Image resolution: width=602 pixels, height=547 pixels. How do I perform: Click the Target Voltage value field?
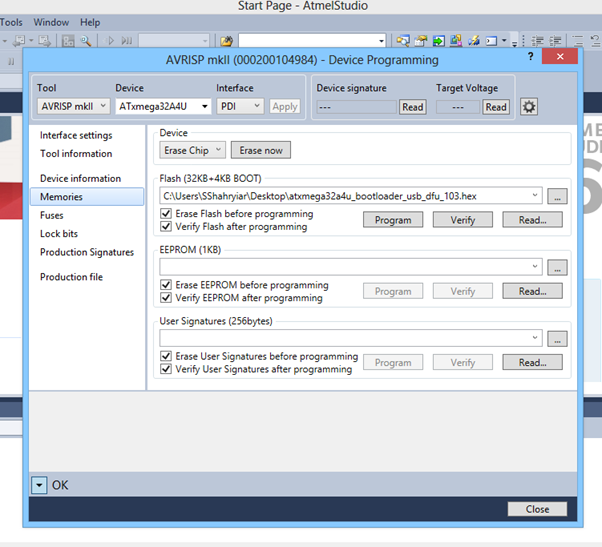pyautogui.click(x=458, y=107)
